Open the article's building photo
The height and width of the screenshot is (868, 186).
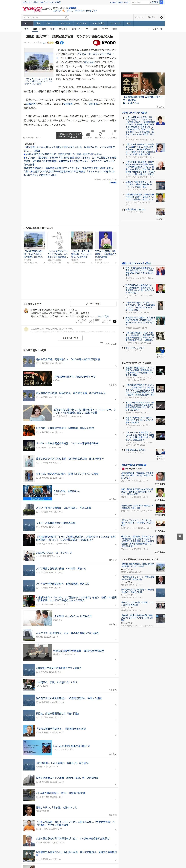(x=39, y=63)
